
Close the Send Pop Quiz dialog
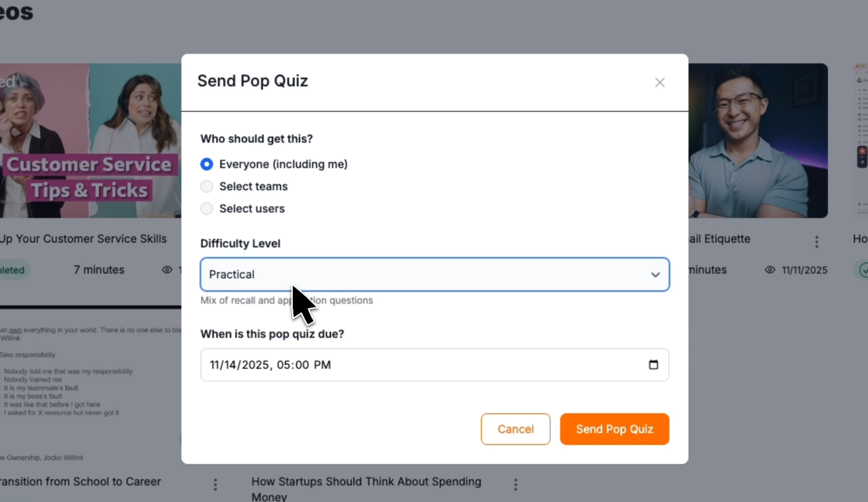659,83
